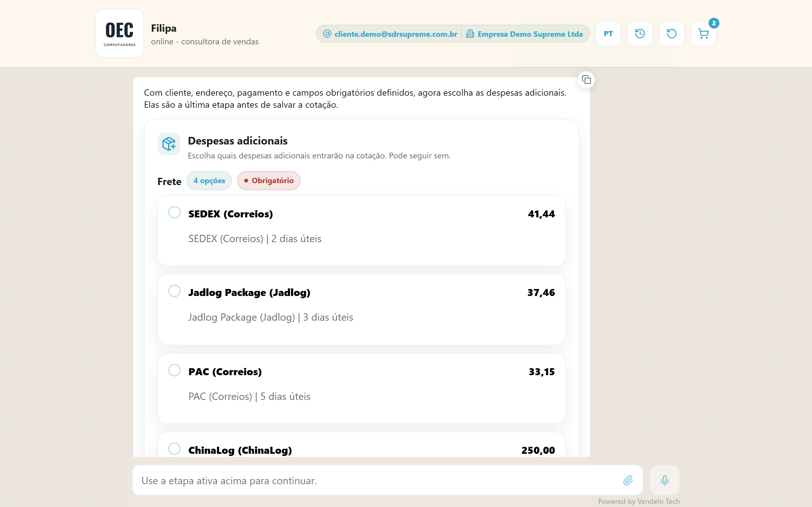812x507 pixels.
Task: Open the PT language selector
Action: coord(608,34)
